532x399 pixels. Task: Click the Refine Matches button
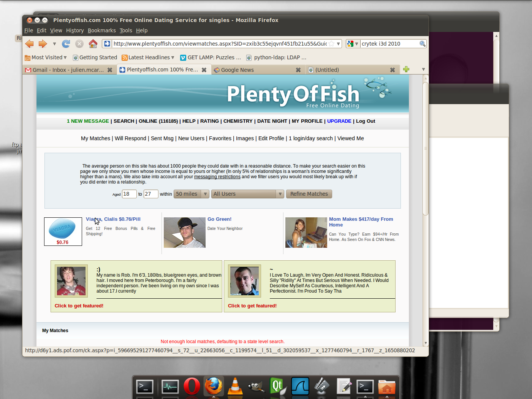(x=309, y=194)
